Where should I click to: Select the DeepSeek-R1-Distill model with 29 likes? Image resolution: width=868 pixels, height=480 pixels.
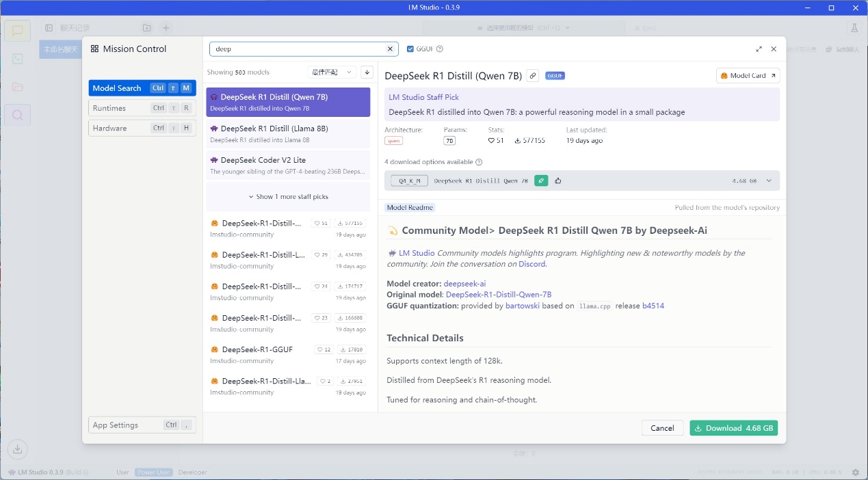point(288,260)
